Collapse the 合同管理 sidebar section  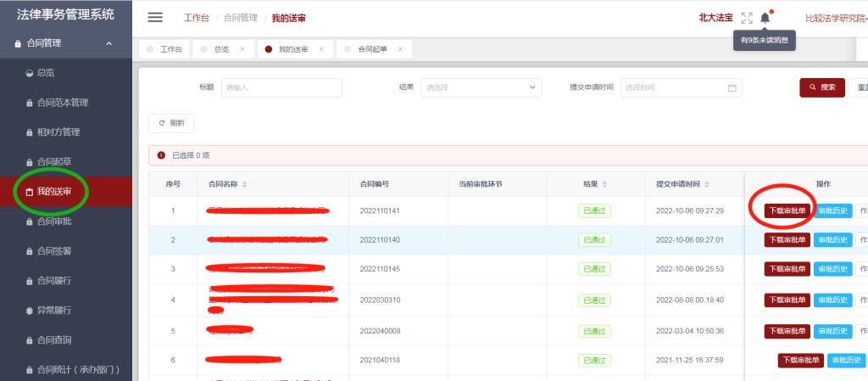coord(108,43)
